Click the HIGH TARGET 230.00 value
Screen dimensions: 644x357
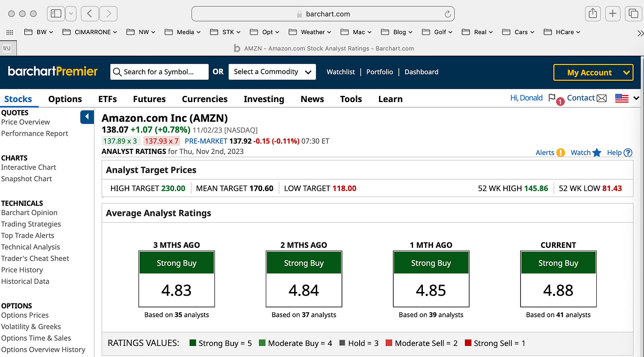pos(173,188)
